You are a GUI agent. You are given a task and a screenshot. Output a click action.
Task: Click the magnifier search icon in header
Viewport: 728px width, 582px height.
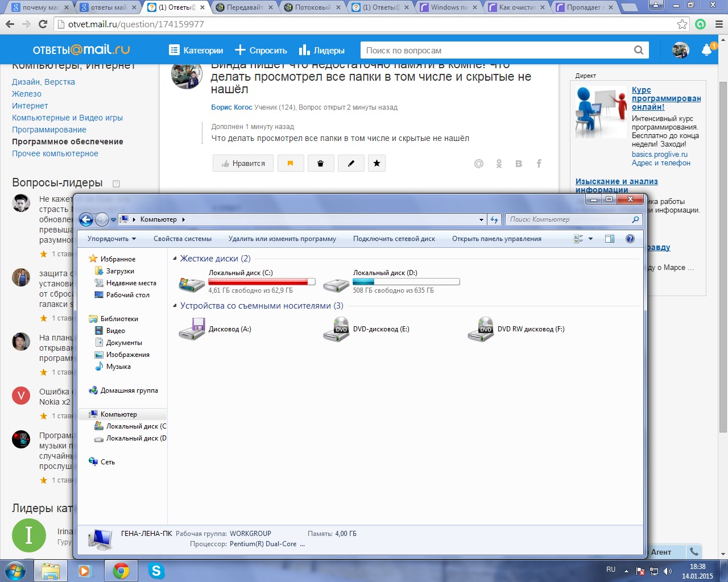pos(639,50)
